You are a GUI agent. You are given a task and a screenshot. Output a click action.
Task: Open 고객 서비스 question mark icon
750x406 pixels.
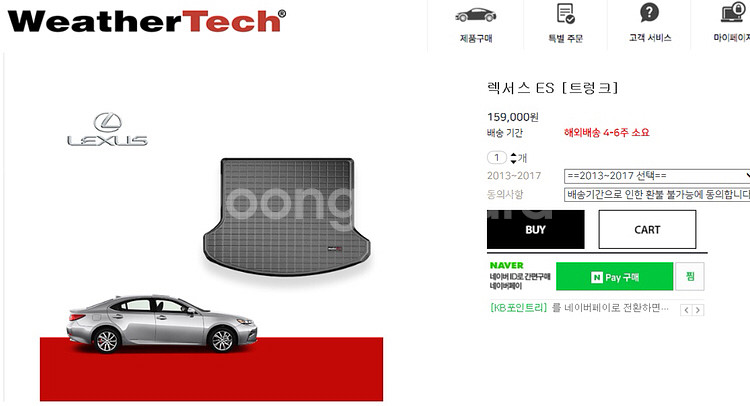coord(649,12)
